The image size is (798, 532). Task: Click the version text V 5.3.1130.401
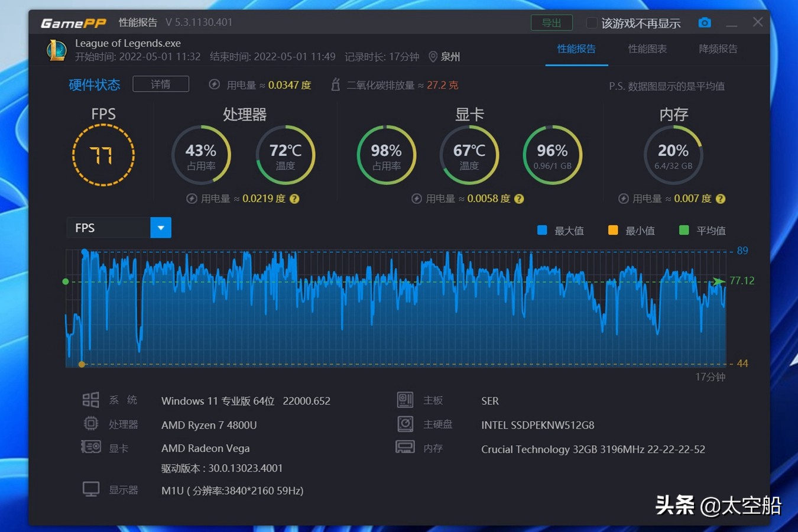coord(199,22)
